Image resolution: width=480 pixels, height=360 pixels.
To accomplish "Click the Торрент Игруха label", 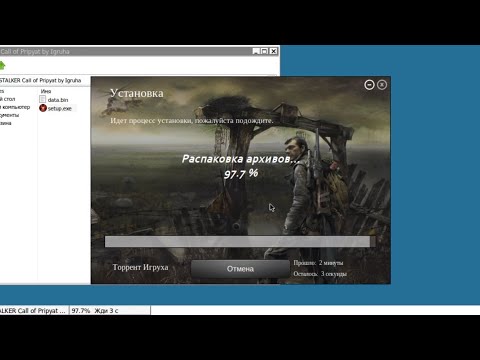I will (140, 267).
